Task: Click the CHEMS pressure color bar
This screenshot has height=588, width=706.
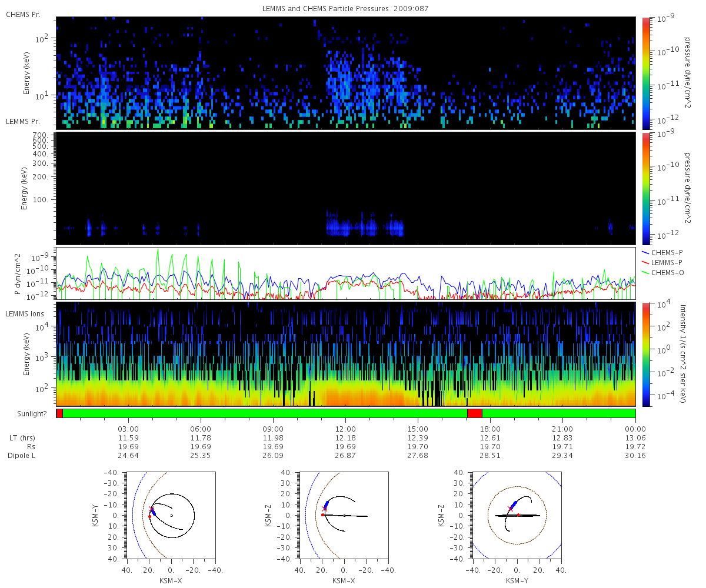Action: click(646, 73)
